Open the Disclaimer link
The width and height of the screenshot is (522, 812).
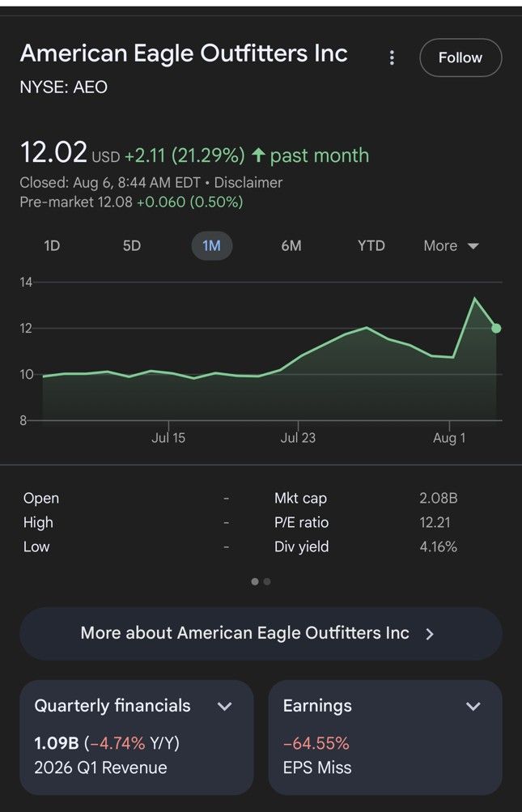[x=248, y=183]
